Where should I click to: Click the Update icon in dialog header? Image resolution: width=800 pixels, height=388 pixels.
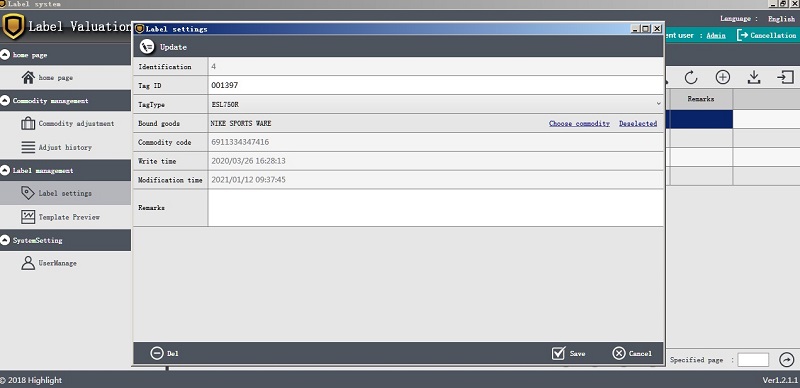tap(147, 46)
